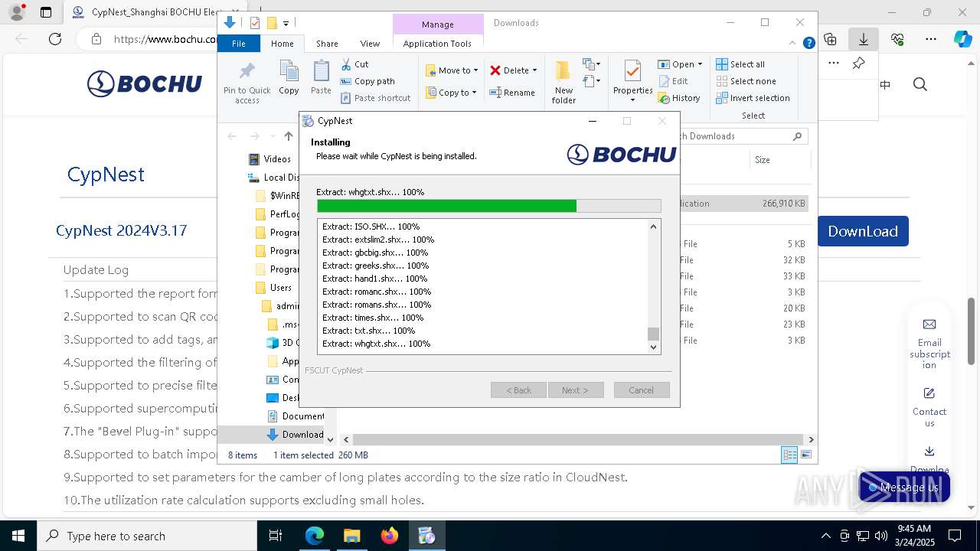Viewport: 980px width, 551px height.
Task: Click Pin to Quick access icon
Action: coord(247,83)
